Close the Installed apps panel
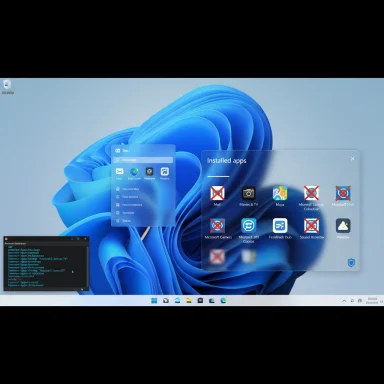 pyautogui.click(x=353, y=159)
